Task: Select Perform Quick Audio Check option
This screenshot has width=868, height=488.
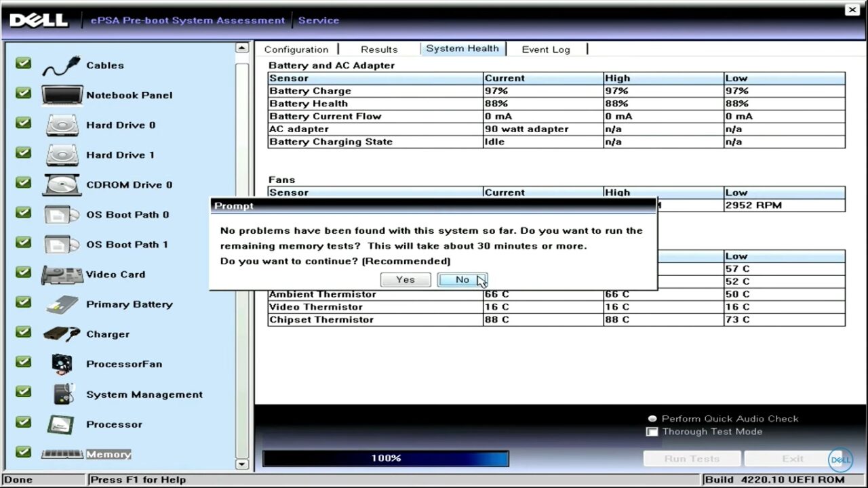Action: [652, 419]
